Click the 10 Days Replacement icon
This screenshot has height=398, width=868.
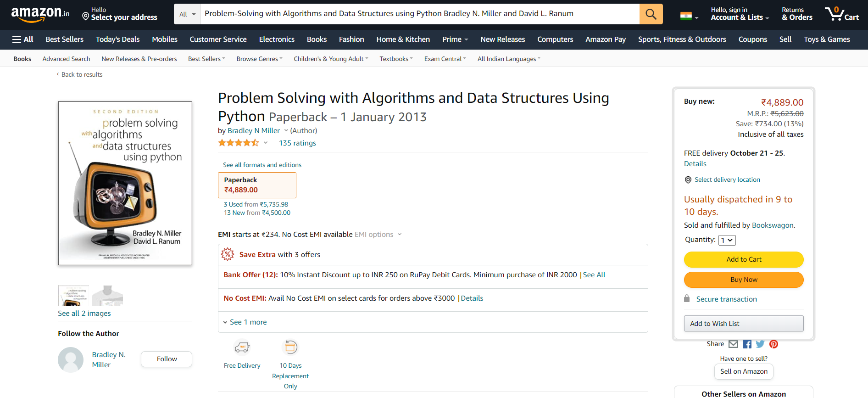tap(290, 347)
